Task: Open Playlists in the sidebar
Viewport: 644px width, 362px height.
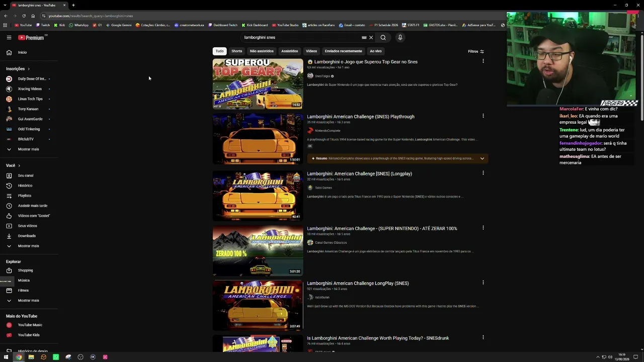Action: (25, 196)
